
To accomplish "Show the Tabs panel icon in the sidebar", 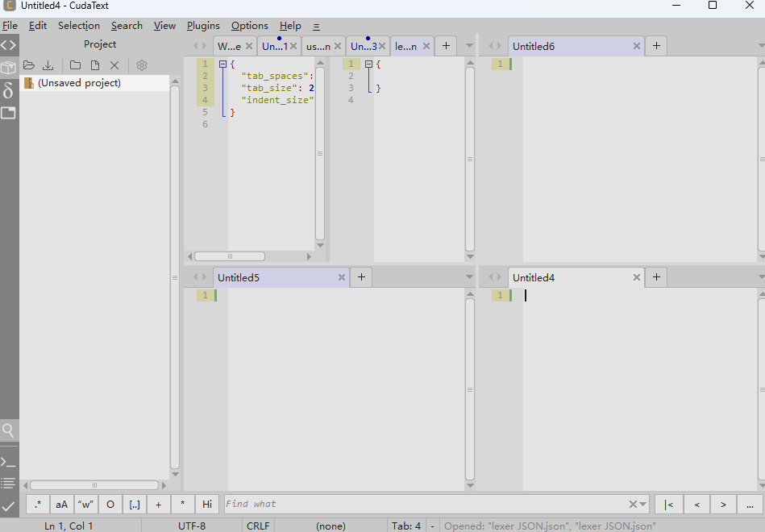I will point(8,113).
